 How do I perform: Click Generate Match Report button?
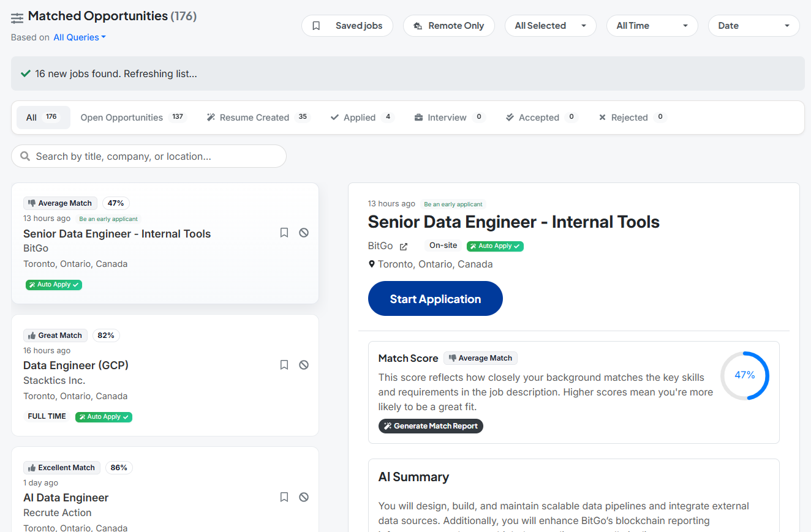pos(431,426)
